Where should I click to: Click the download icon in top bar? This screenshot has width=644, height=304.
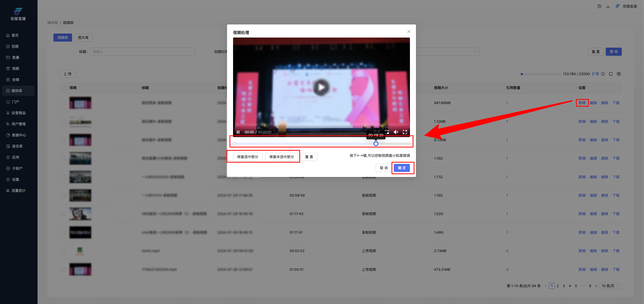(608, 6)
